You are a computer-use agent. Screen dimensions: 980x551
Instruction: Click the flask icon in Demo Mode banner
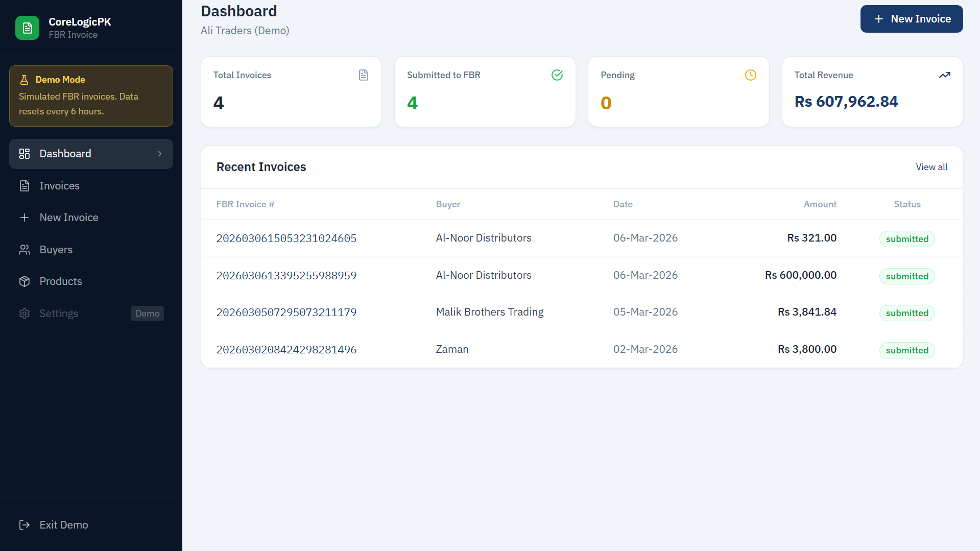tap(25, 79)
